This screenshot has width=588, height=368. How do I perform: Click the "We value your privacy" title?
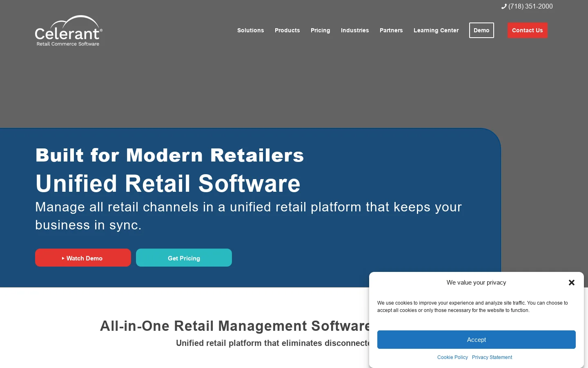tap(476, 283)
